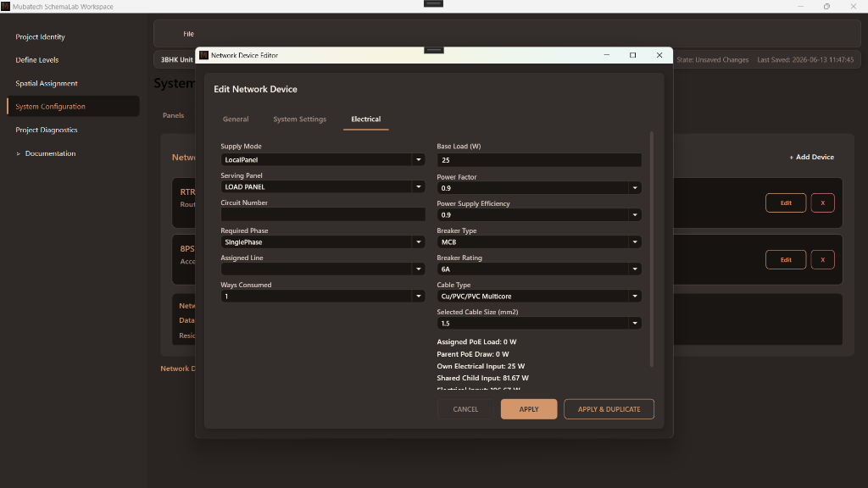
Task: Open the Assigned Line dropdown
Action: [323, 269]
